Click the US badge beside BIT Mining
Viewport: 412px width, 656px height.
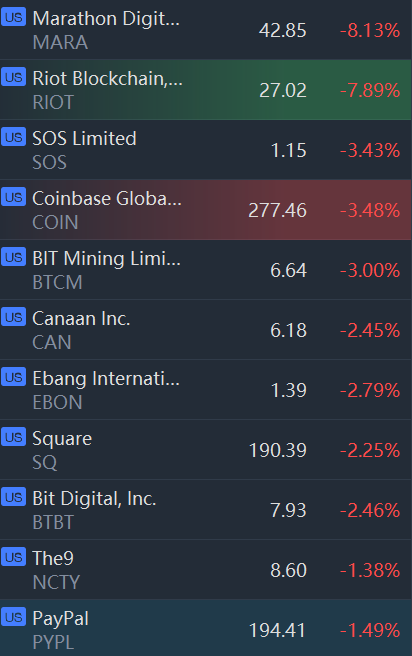[13, 257]
